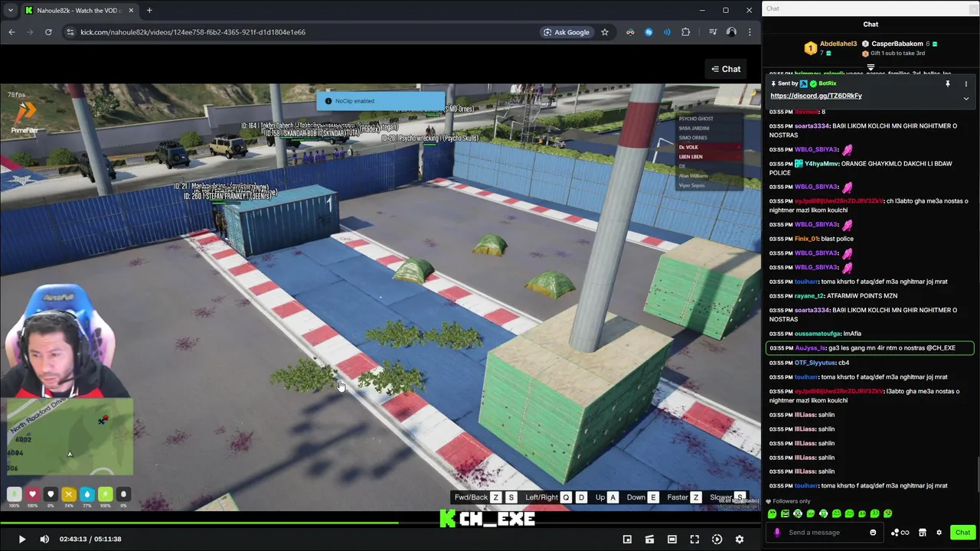Image resolution: width=980 pixels, height=551 pixels.
Task: Bookmark this page with star icon
Action: pyautogui.click(x=604, y=32)
